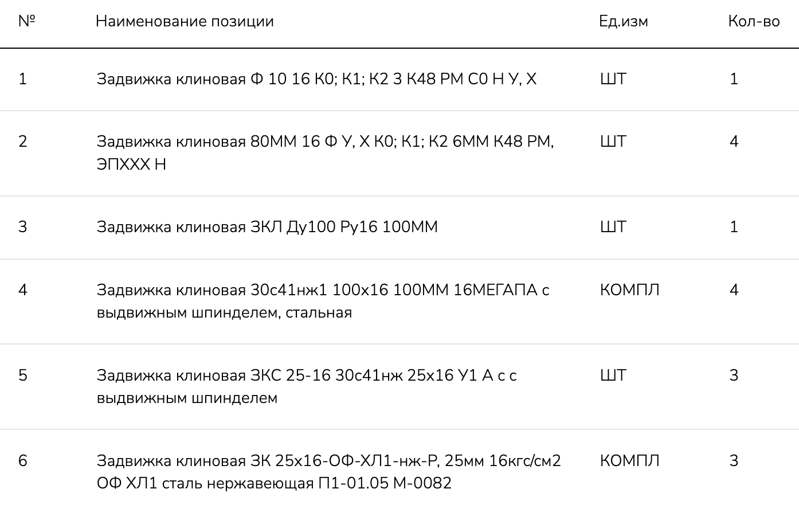Click the Кол-во column header

pyautogui.click(x=753, y=21)
